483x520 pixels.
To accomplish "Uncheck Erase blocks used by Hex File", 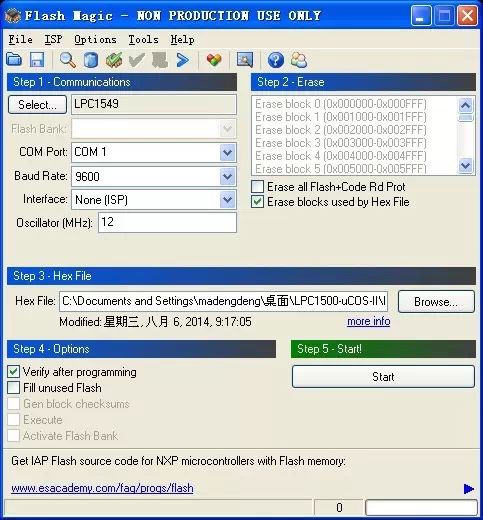I will click(x=258, y=202).
